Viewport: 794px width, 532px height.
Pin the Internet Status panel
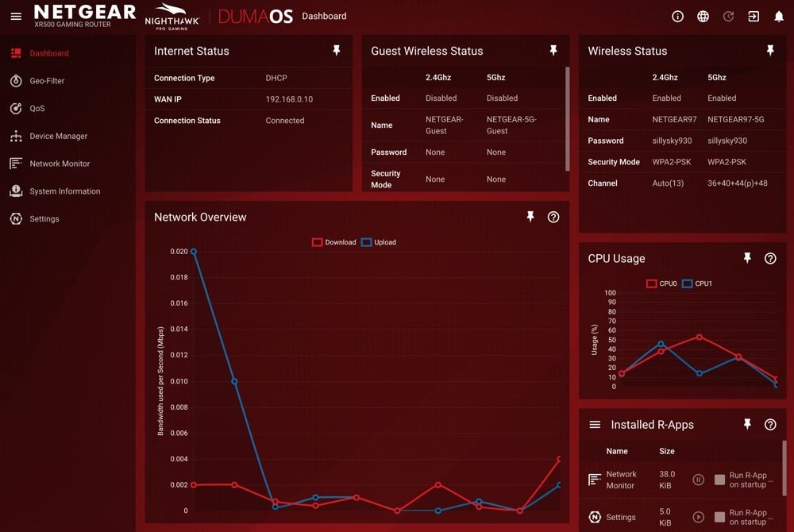click(x=336, y=50)
